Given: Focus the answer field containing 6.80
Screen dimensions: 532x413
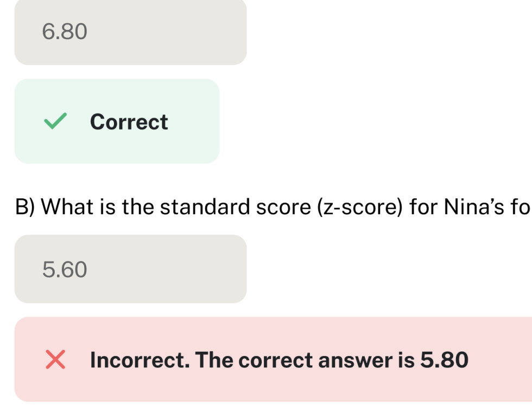Looking at the screenshot, I should (130, 33).
